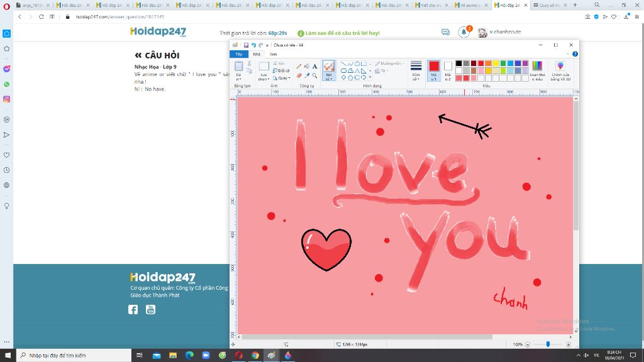Image resolution: width=644 pixels, height=362 pixels.
Task: Open Facebook icon in Hoidap247 footer
Action: tap(133, 309)
